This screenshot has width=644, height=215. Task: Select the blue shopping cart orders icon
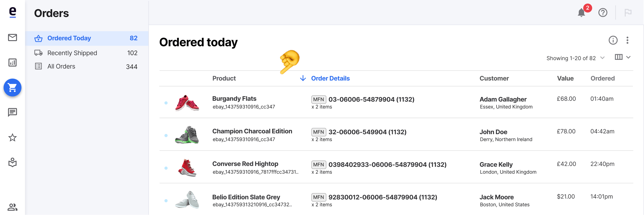pos(12,87)
